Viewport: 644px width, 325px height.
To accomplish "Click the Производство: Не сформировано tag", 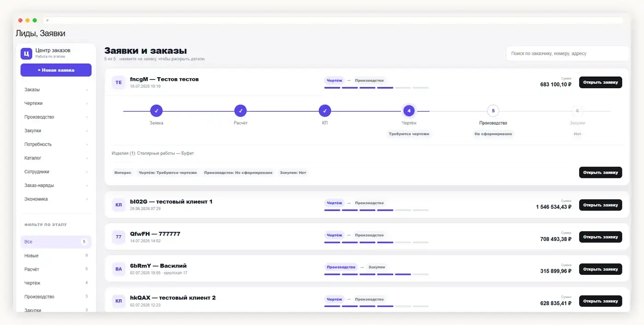I will click(238, 173).
